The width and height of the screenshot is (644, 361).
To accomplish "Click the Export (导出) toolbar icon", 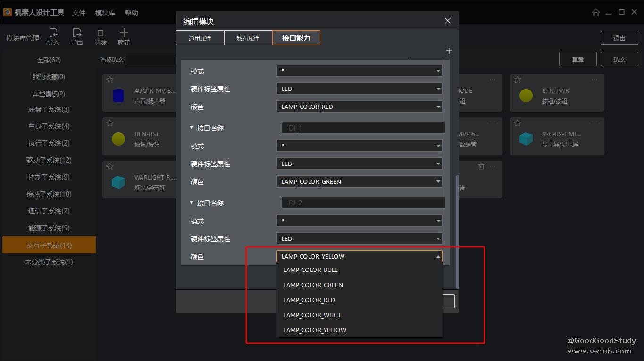I will pyautogui.click(x=77, y=33).
